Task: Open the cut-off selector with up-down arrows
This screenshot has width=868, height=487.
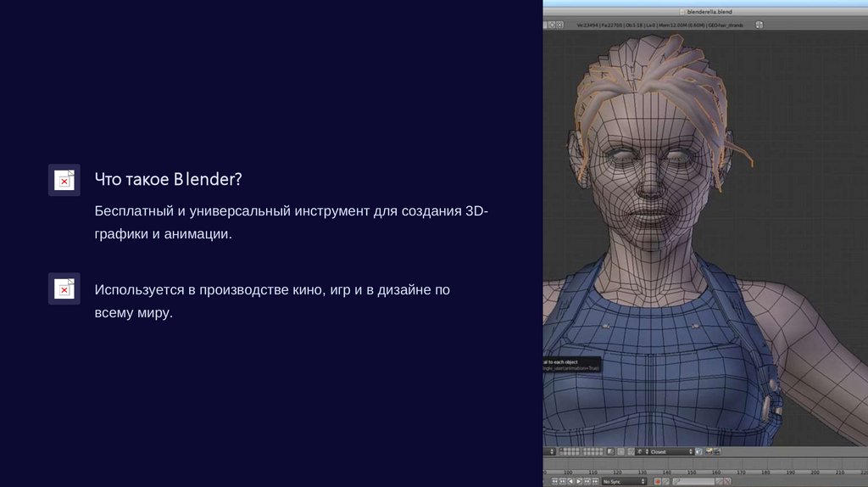Action: pyautogui.click(x=549, y=451)
